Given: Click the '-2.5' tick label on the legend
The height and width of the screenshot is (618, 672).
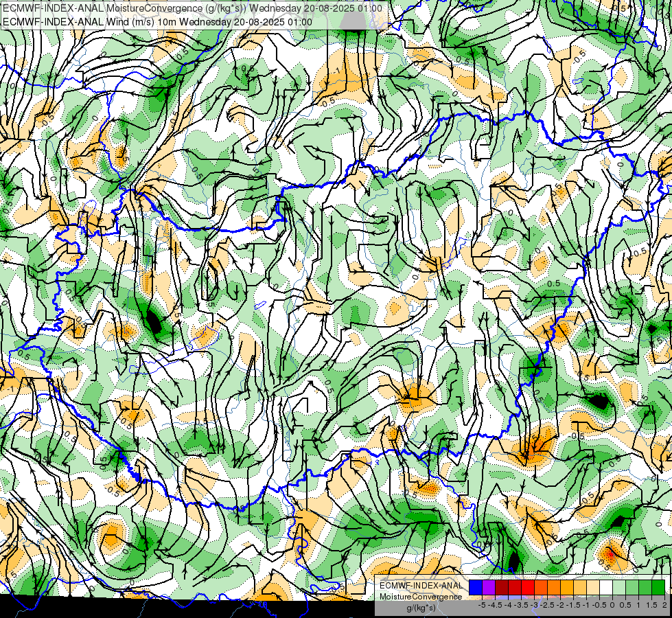Looking at the screenshot, I should [547, 605].
